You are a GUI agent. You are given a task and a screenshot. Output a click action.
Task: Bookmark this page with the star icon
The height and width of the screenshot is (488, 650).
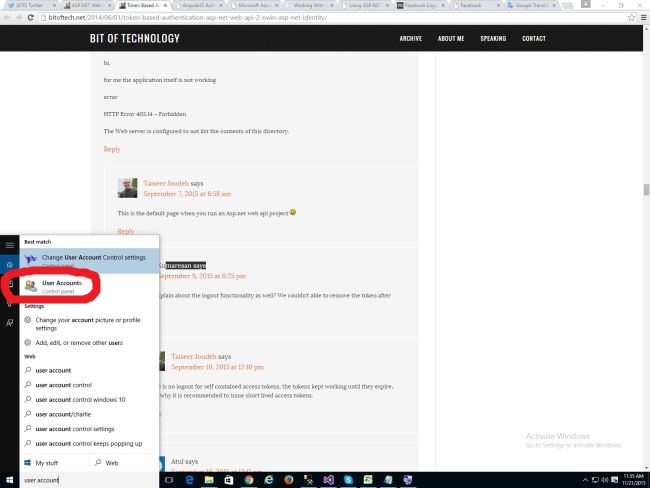(631, 17)
